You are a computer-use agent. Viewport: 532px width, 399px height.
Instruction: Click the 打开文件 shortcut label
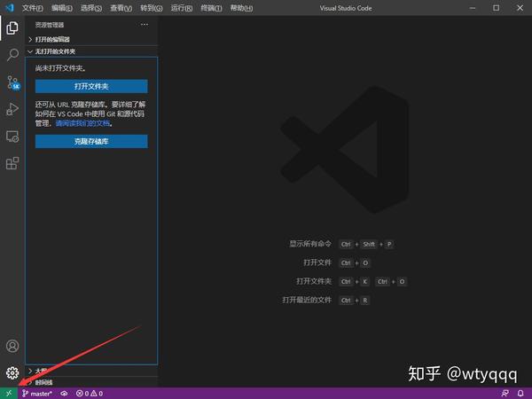(317, 262)
